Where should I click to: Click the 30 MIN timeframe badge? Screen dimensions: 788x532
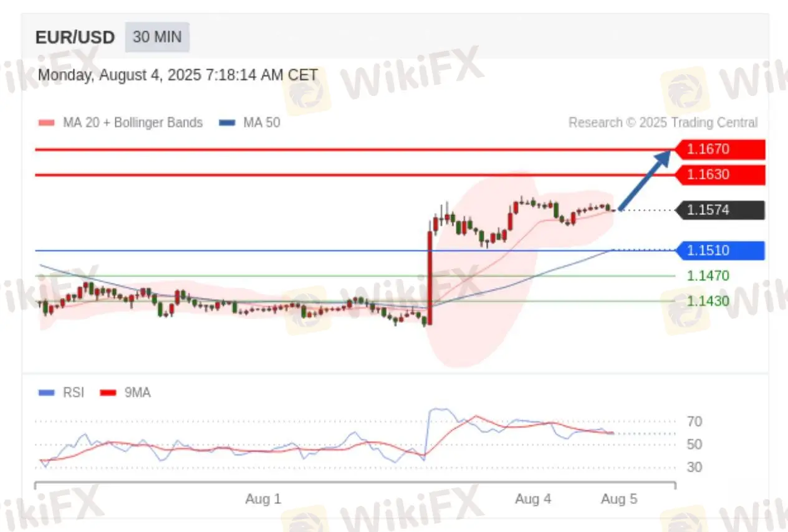pos(157,37)
